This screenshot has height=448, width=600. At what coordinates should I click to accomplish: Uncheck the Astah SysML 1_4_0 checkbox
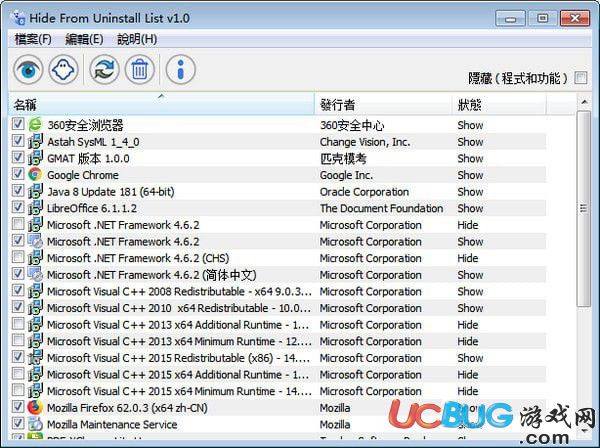[x=18, y=140]
